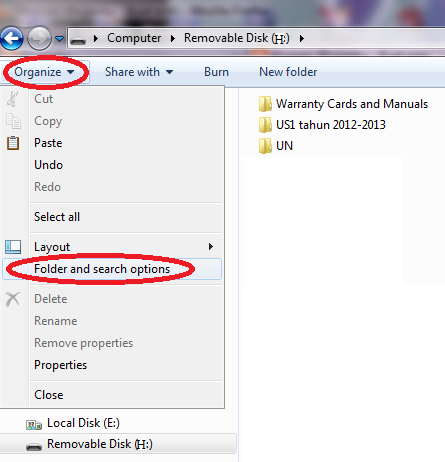Click the Paste clipboard icon in menu
The image size is (445, 462).
[13, 143]
